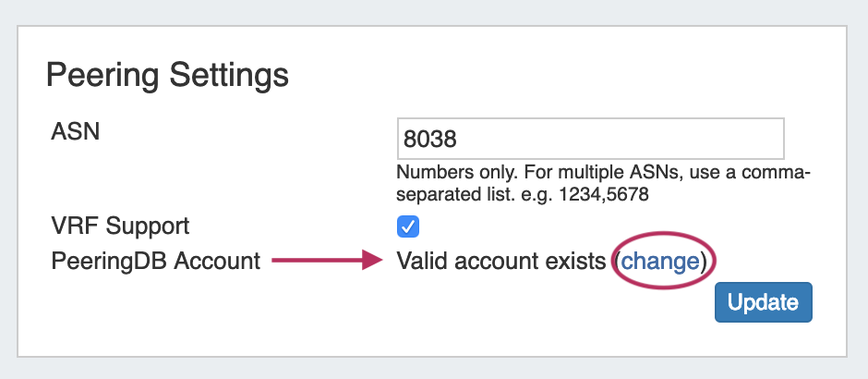Click the word 'Support' next to VRF
This screenshot has height=379, width=868.
pos(146,226)
